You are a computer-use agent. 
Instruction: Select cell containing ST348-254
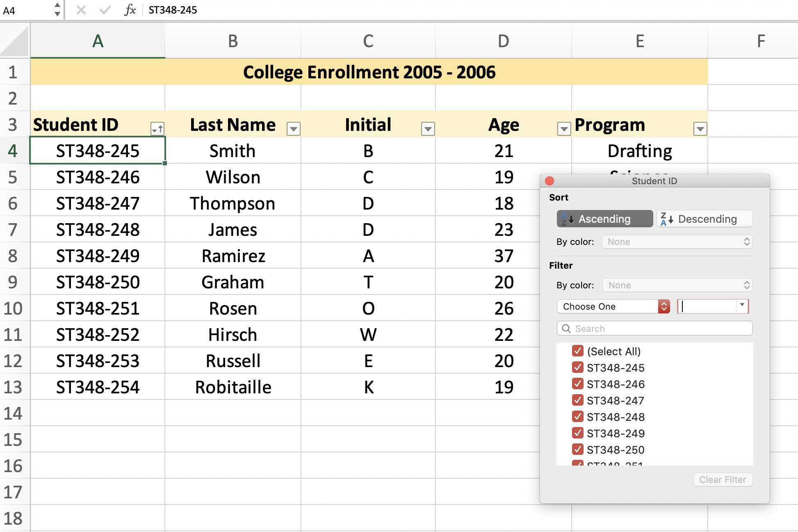(x=98, y=387)
